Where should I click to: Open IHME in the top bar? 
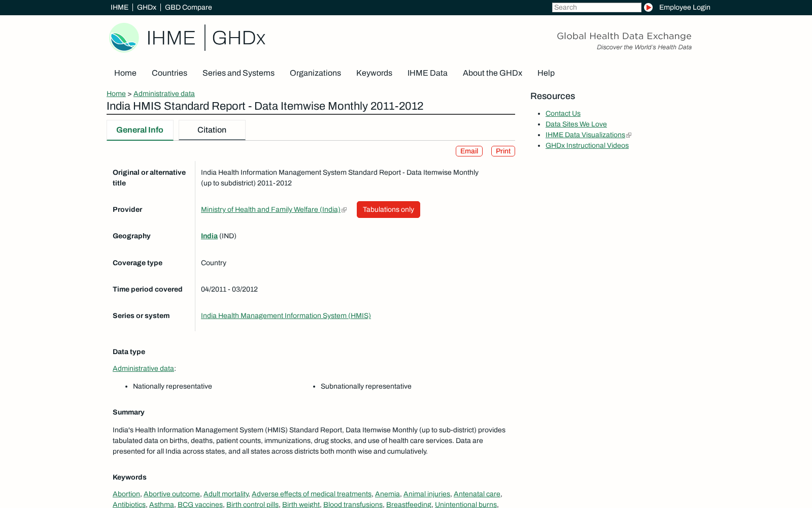click(119, 7)
